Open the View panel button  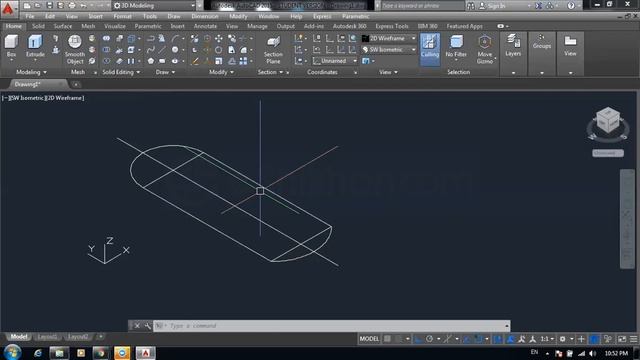tap(570, 46)
